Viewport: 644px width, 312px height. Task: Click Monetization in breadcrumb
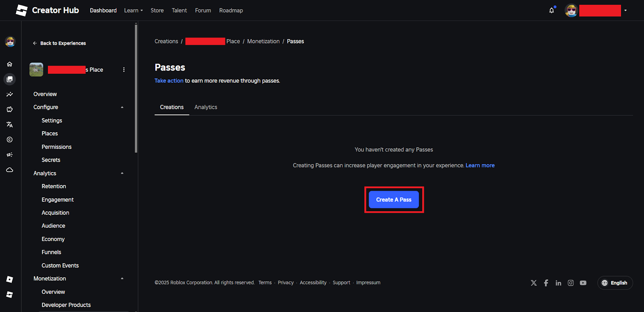[x=263, y=42]
